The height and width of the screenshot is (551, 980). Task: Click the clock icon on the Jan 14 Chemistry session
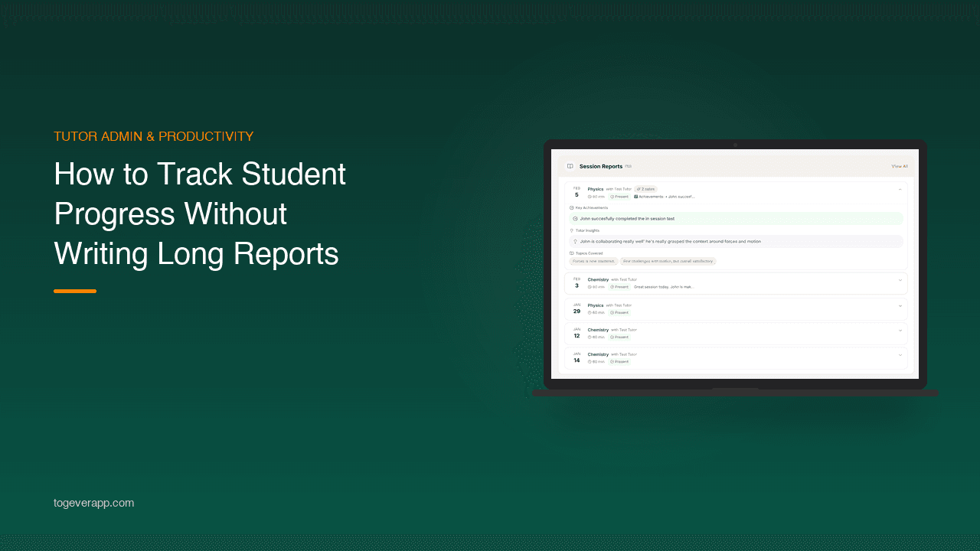589,361
